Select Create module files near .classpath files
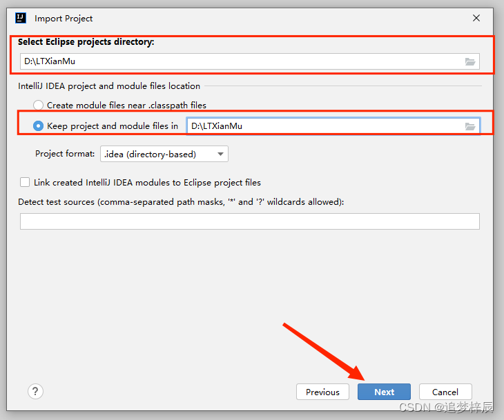Screen dimensions: 504x420 38,105
